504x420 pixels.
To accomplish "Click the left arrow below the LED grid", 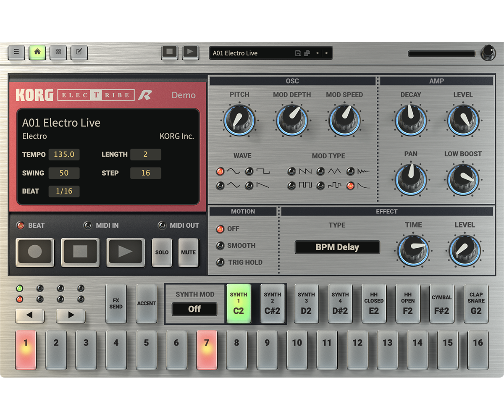I will pyautogui.click(x=29, y=315).
